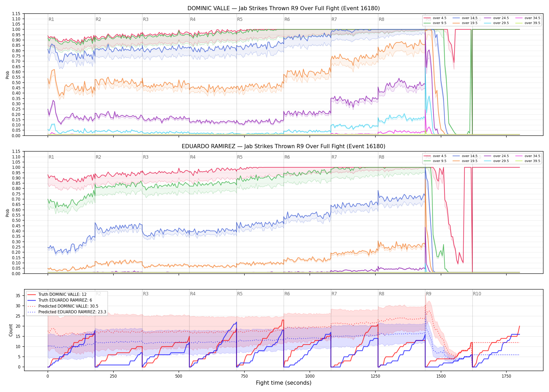Select R5 label in Eduardo Ramirez chart

point(240,157)
